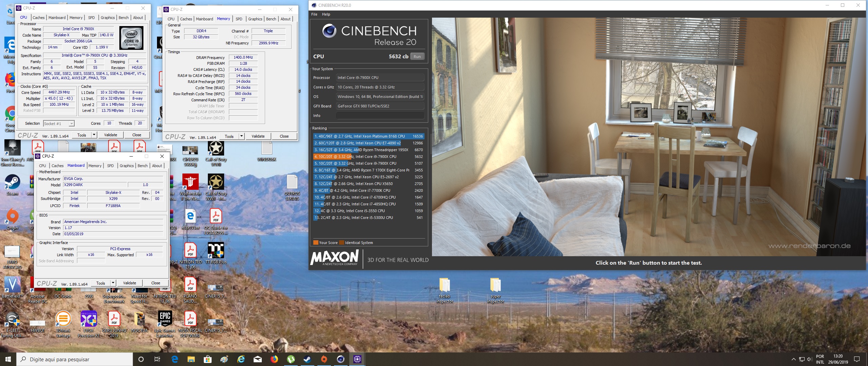Open File Explorer from the taskbar
This screenshot has height=366, width=868.
[x=191, y=359]
